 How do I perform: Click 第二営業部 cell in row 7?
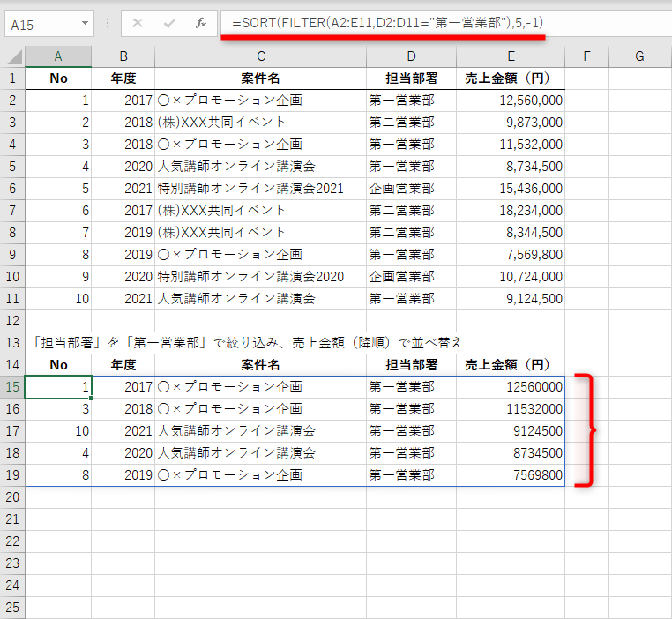[412, 211]
